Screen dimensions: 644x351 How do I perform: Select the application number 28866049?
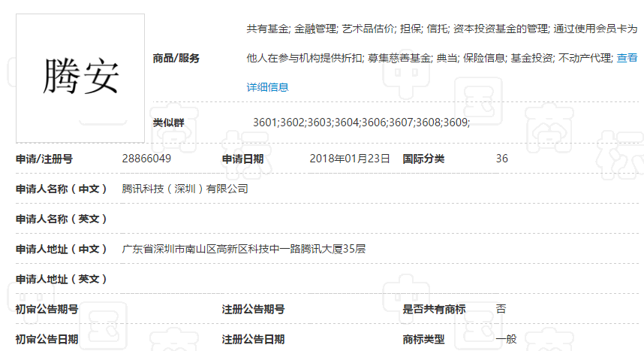[146, 159]
